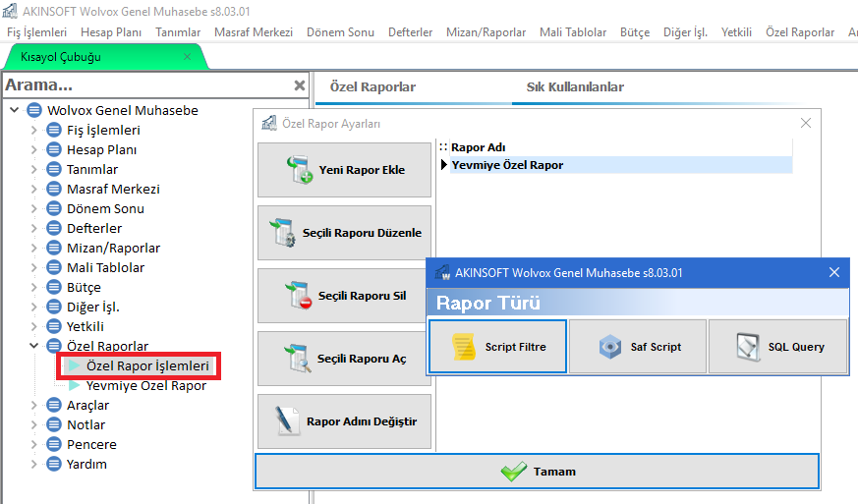Viewport: 858px width, 504px height.
Task: Click Seçili Raporu Sil button label
Action: click(x=363, y=296)
